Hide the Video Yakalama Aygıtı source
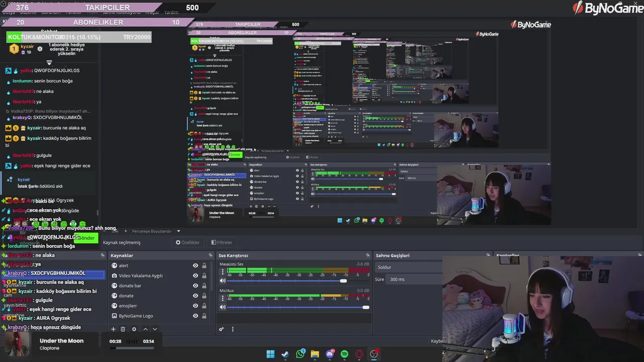 (196, 276)
